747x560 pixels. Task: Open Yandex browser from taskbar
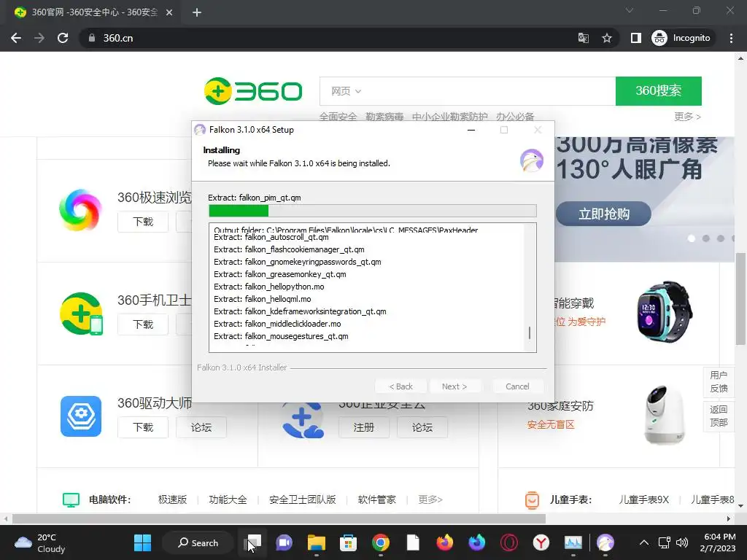541,542
